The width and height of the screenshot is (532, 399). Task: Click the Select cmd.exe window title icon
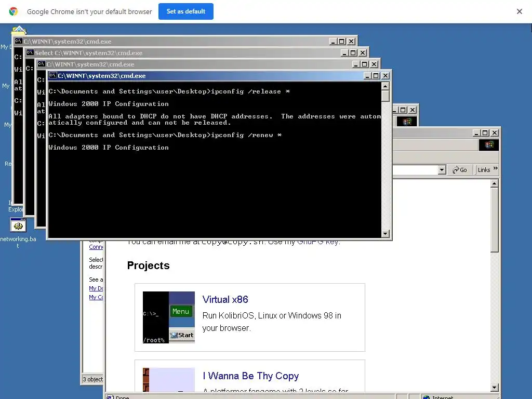(x=30, y=52)
